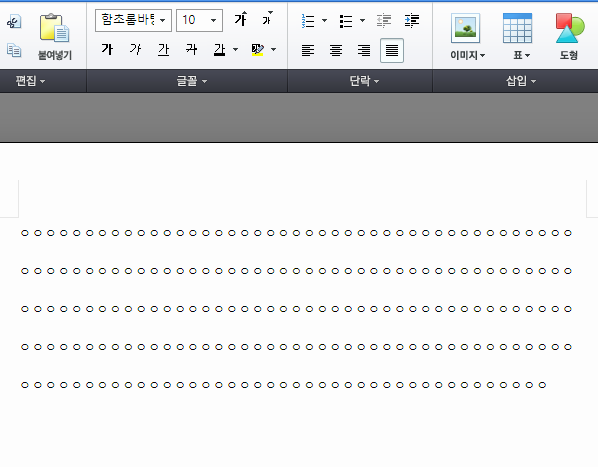Align paragraph text to the left
598x467 pixels.
[x=308, y=50]
